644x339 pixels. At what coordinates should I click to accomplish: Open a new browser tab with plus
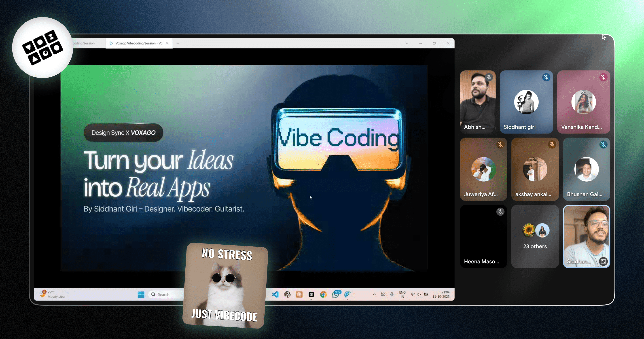[178, 43]
